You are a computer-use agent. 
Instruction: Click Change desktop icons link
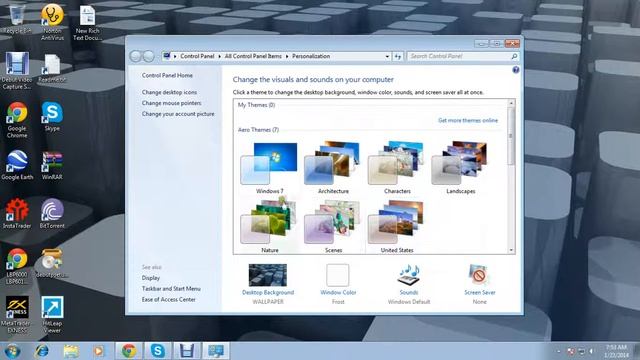169,92
